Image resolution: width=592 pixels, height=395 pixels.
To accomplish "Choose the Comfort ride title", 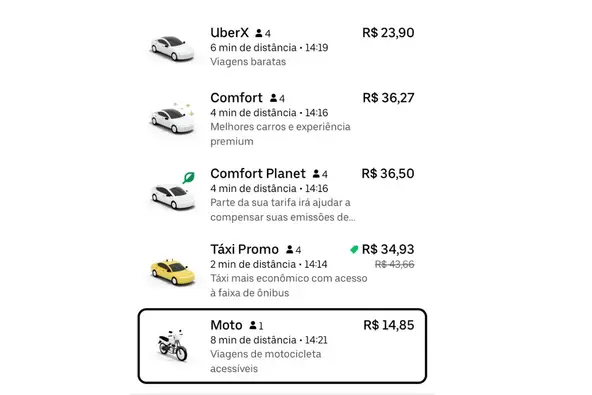I will 236,98.
